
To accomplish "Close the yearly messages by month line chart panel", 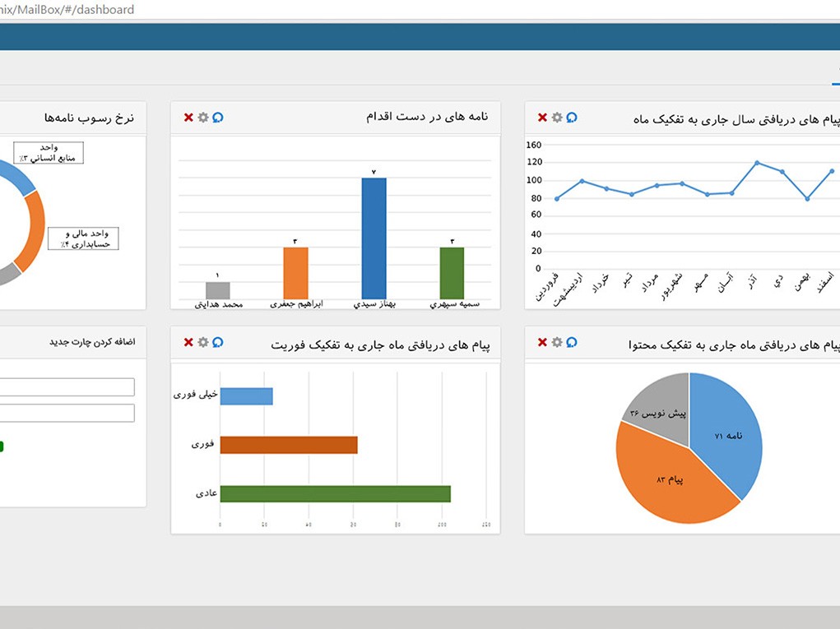I will 543,118.
